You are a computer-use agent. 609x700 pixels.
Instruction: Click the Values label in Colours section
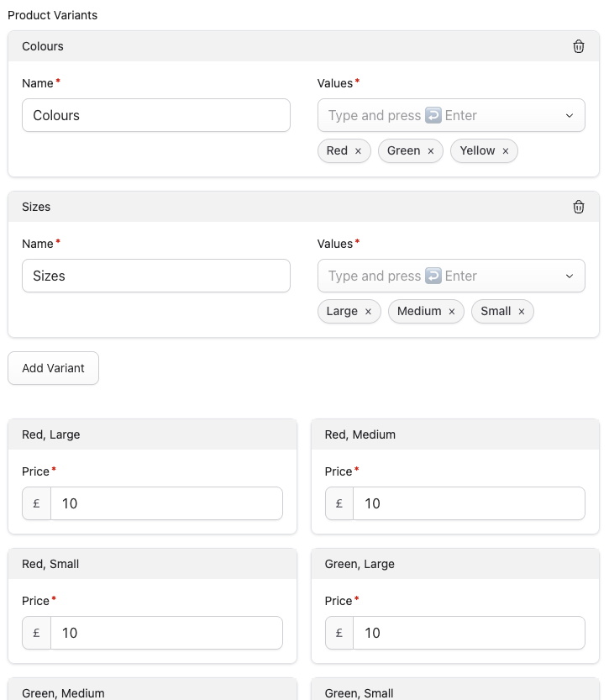[x=335, y=83]
